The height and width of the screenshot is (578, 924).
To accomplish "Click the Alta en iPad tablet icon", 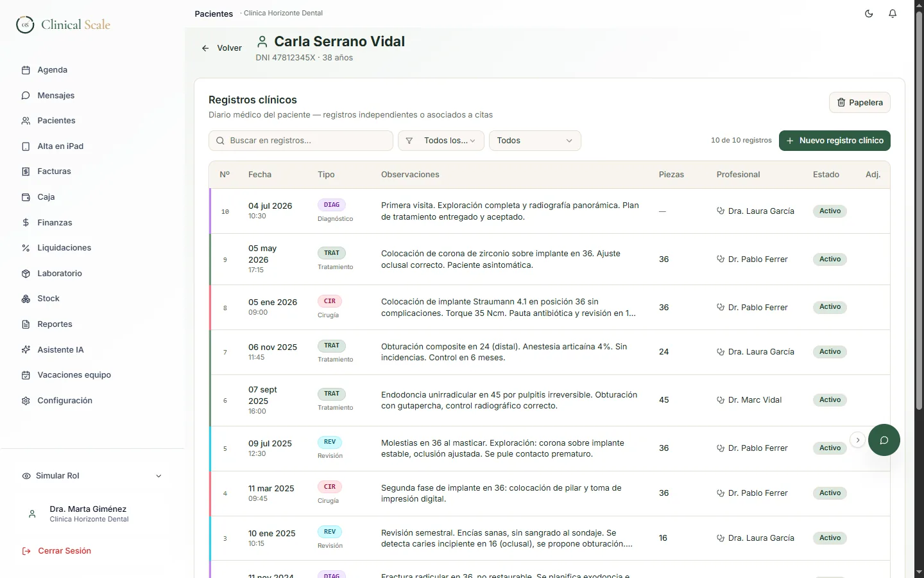I will click(x=26, y=146).
